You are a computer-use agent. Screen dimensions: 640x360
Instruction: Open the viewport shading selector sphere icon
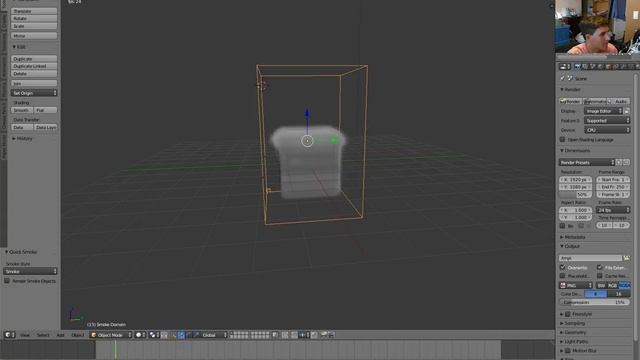(x=140, y=335)
